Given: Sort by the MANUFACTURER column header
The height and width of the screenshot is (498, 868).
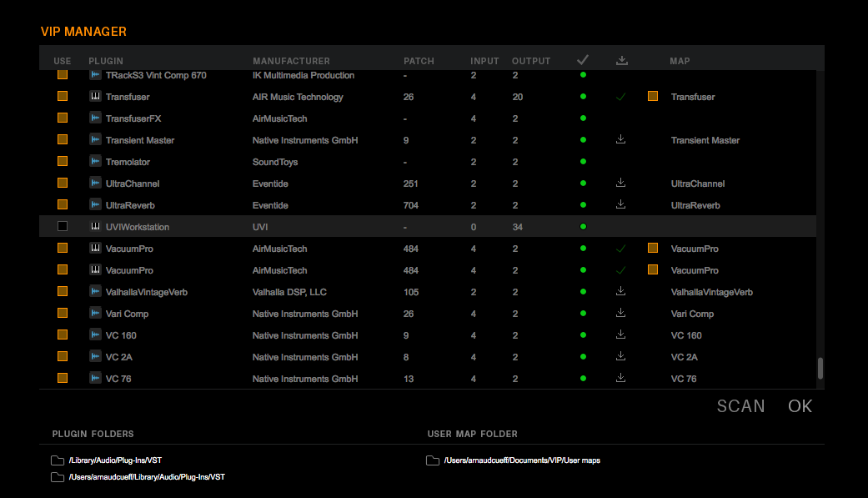Looking at the screenshot, I should [291, 61].
